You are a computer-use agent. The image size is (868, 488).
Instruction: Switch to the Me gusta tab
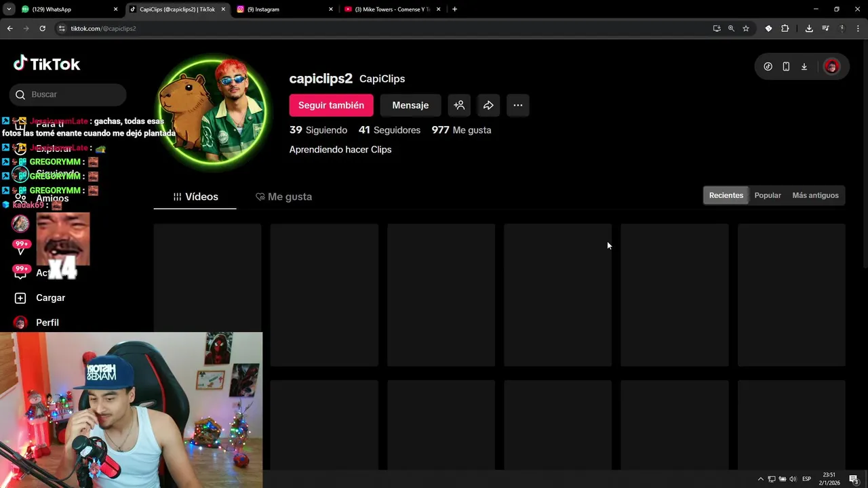283,197
